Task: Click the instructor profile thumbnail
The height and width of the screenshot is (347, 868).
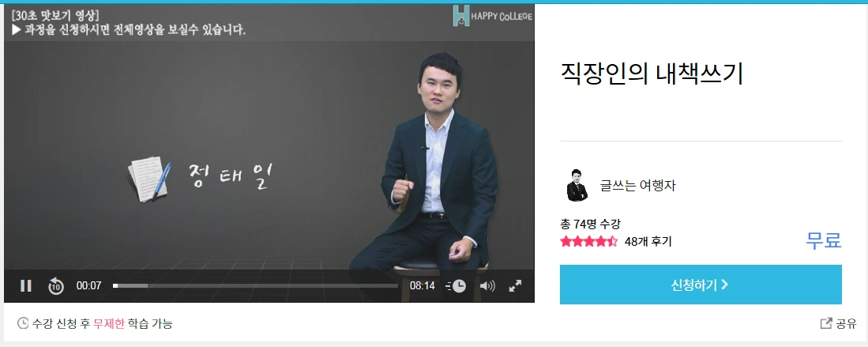Action: (x=577, y=185)
